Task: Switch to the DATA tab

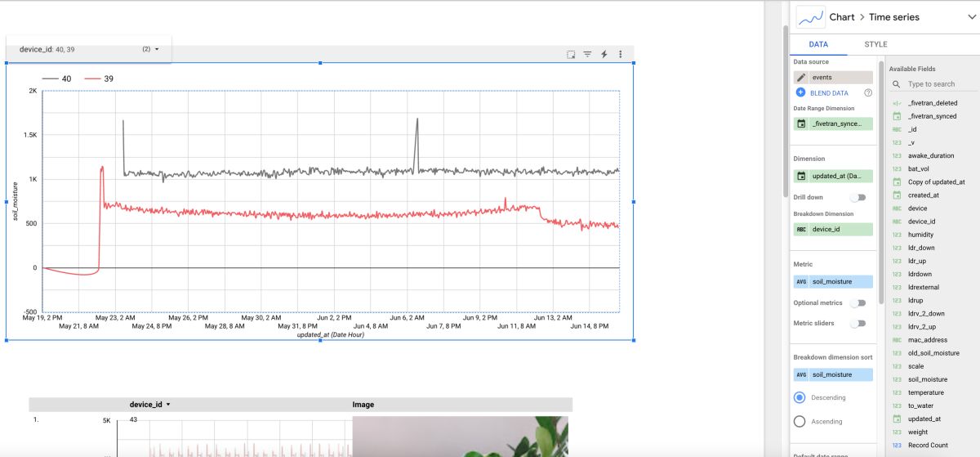Action: [818, 44]
